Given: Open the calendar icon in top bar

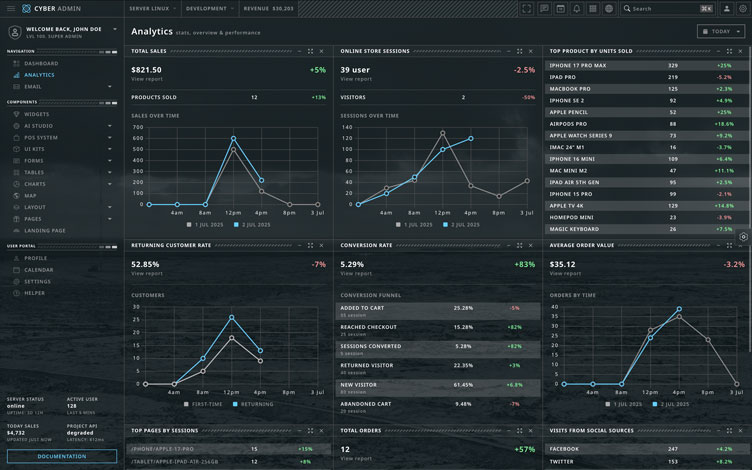Looking at the screenshot, I should click(560, 8).
